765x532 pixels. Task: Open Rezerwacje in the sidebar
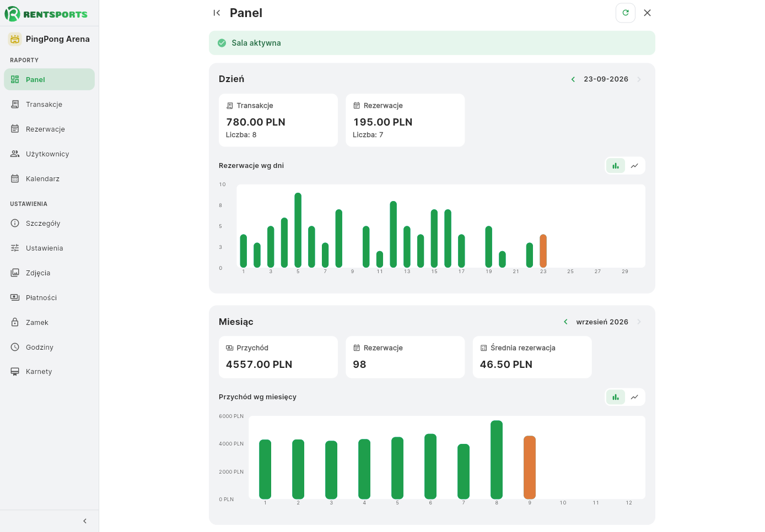point(49,129)
